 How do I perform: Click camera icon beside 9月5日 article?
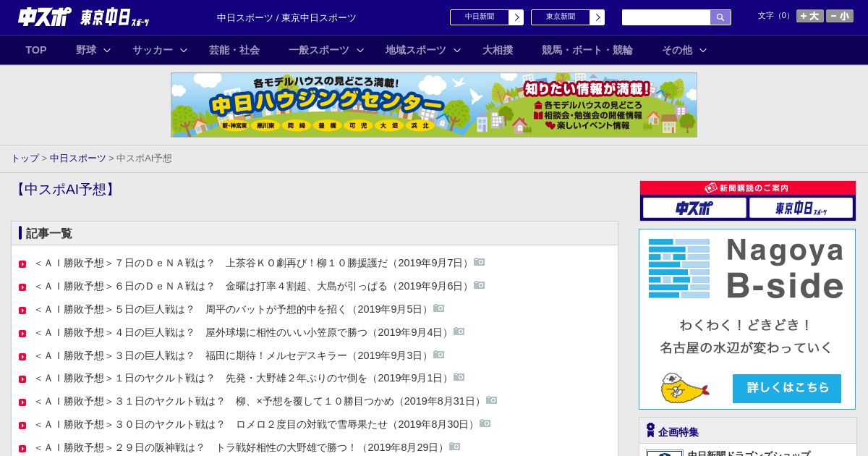click(438, 308)
